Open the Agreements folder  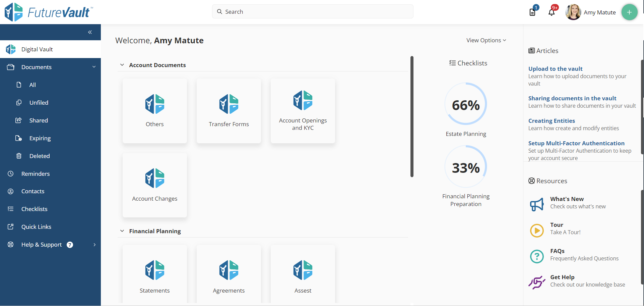[x=229, y=274]
